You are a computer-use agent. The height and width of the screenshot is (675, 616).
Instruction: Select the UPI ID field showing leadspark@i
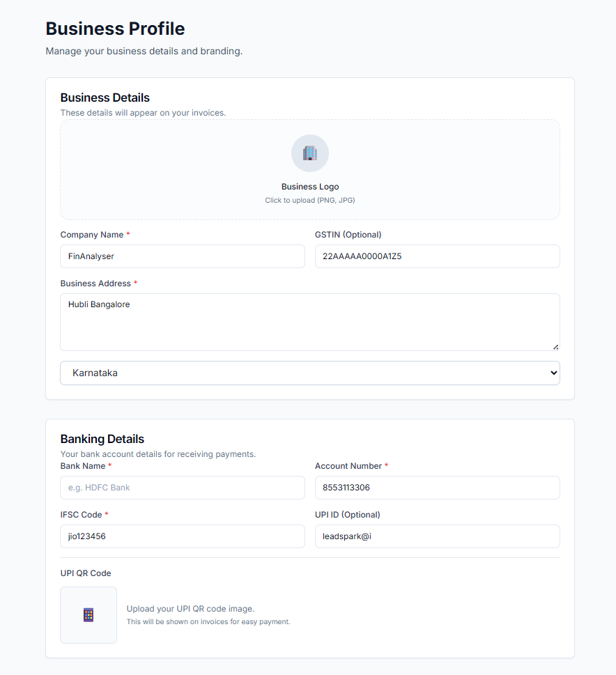click(x=437, y=536)
